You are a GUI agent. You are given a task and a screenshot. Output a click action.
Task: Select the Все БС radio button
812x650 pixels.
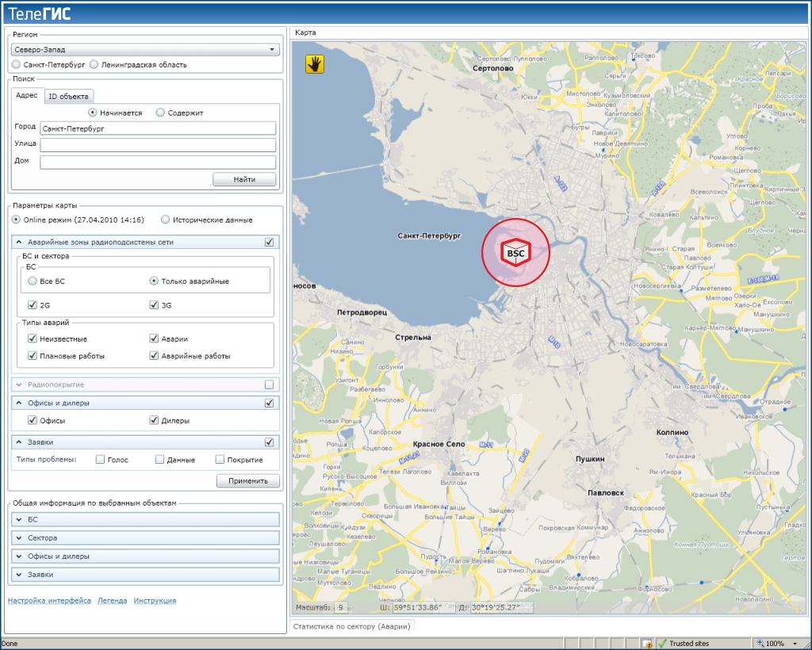point(33,281)
